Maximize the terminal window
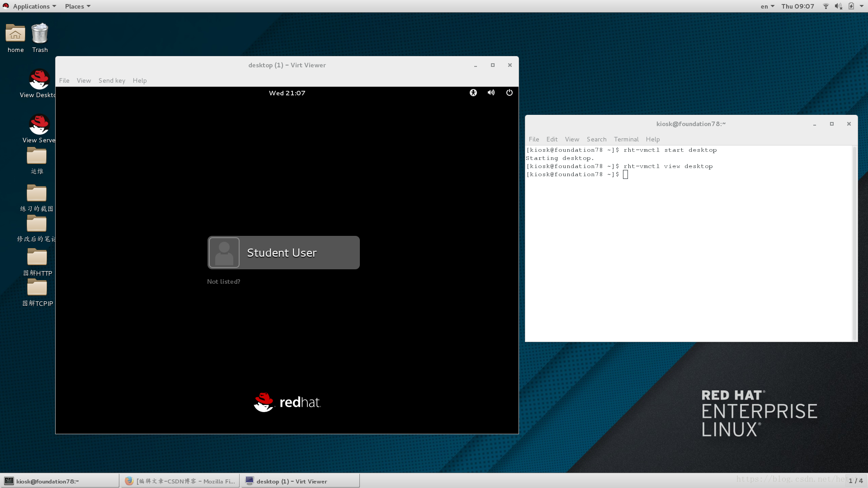This screenshot has width=868, height=488. (832, 124)
